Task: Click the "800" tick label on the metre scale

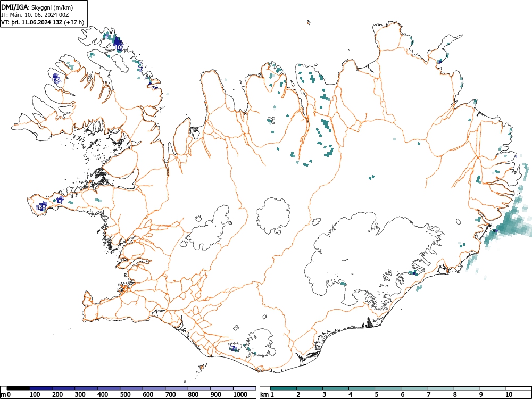Action: click(193, 395)
